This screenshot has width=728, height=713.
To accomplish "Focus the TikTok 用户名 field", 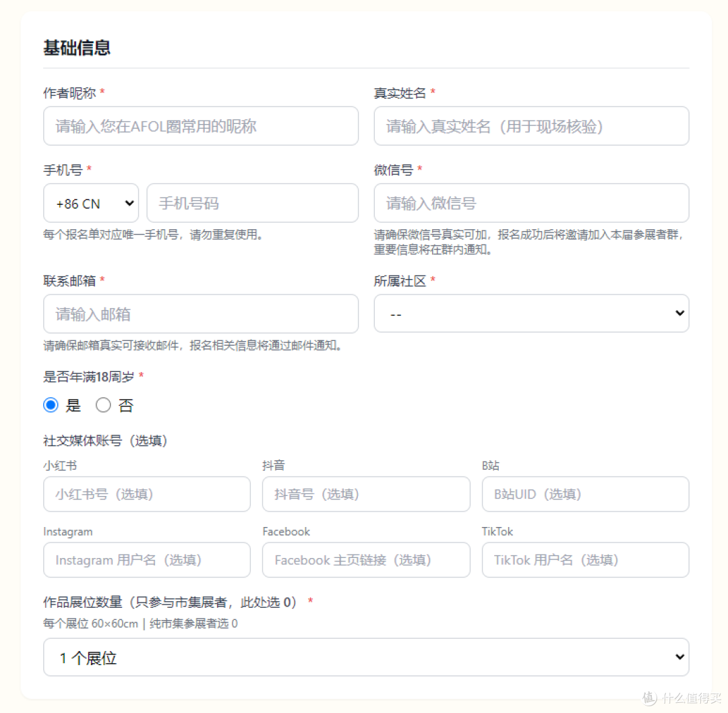I will [x=585, y=560].
